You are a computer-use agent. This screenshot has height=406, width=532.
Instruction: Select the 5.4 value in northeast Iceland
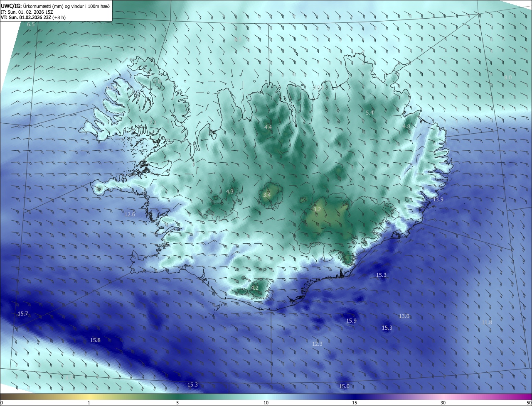click(x=369, y=113)
